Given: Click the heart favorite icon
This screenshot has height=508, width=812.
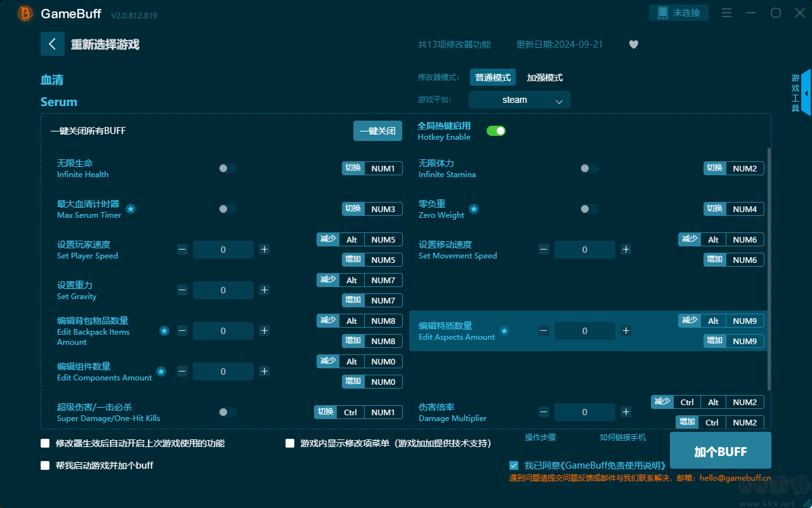Looking at the screenshot, I should 633,44.
